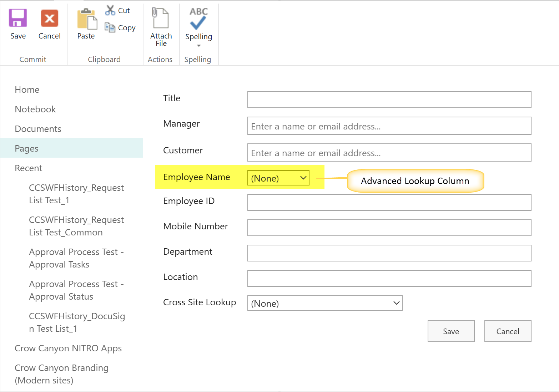The width and height of the screenshot is (559, 392).
Task: Open Documents in left navigation
Action: [x=38, y=129]
